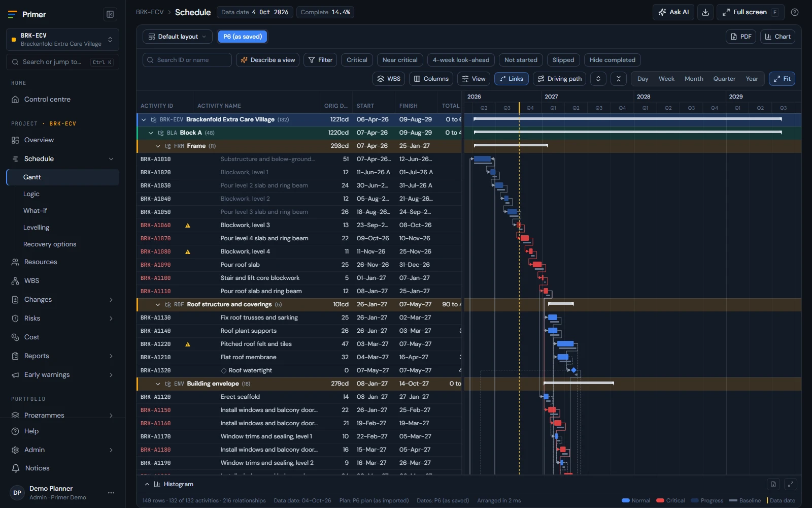Open Overview page in sidebar

pyautogui.click(x=62, y=140)
